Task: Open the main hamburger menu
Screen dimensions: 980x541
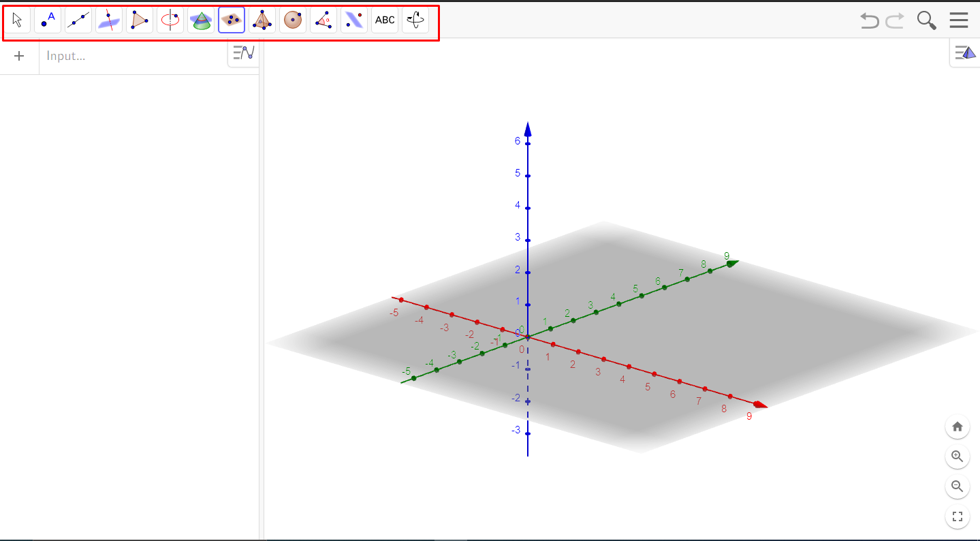Action: pyautogui.click(x=958, y=20)
